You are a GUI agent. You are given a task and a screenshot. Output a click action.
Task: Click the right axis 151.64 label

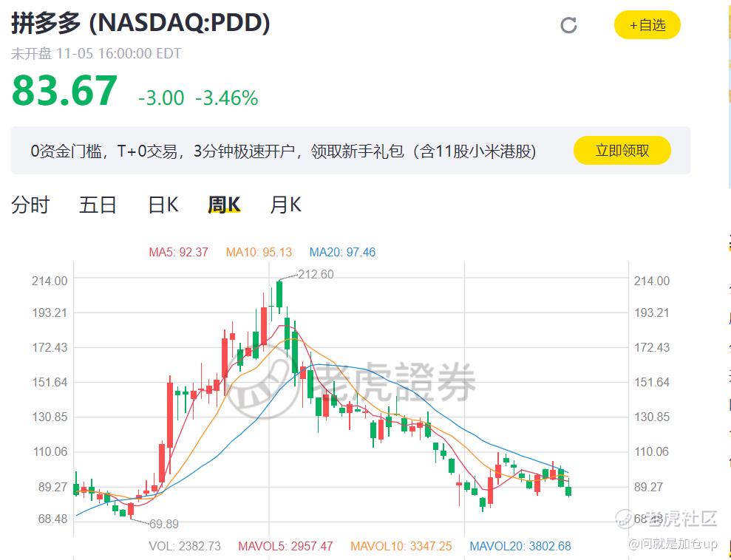click(x=652, y=382)
